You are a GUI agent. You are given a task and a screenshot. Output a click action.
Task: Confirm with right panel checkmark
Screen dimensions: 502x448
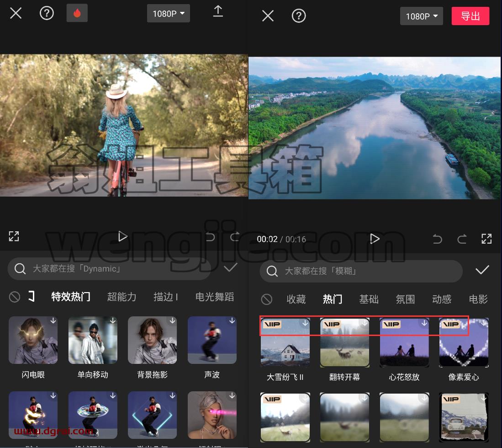tap(482, 270)
